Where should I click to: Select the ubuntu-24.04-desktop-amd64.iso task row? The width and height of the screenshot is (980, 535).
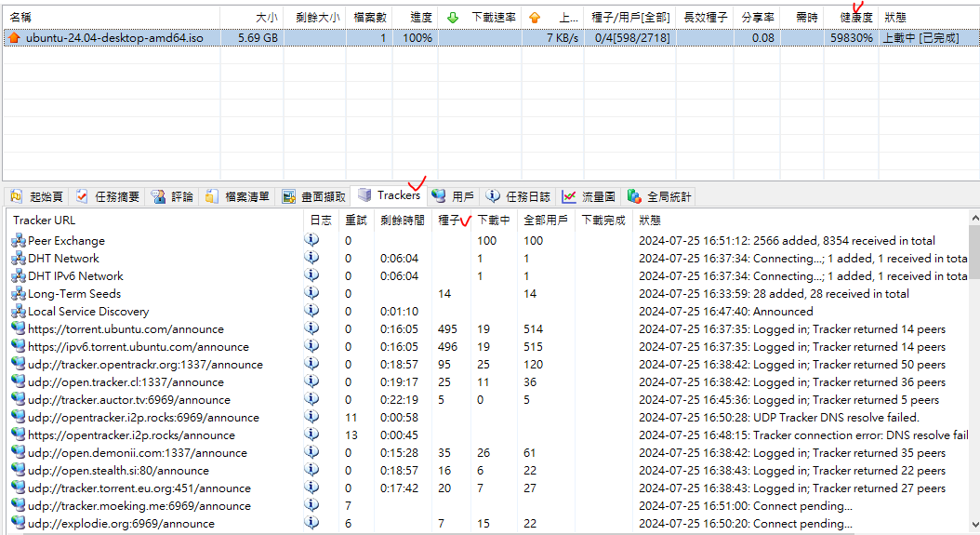[491, 37]
